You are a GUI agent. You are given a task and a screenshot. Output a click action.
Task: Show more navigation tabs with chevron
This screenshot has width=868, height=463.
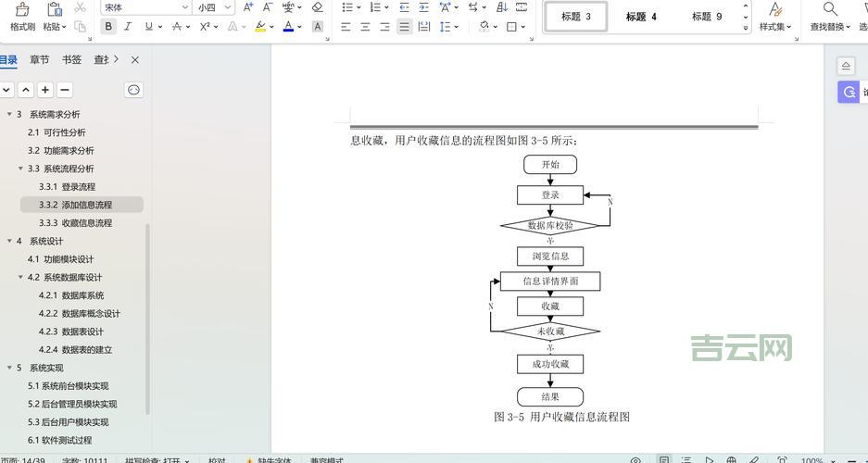116,59
